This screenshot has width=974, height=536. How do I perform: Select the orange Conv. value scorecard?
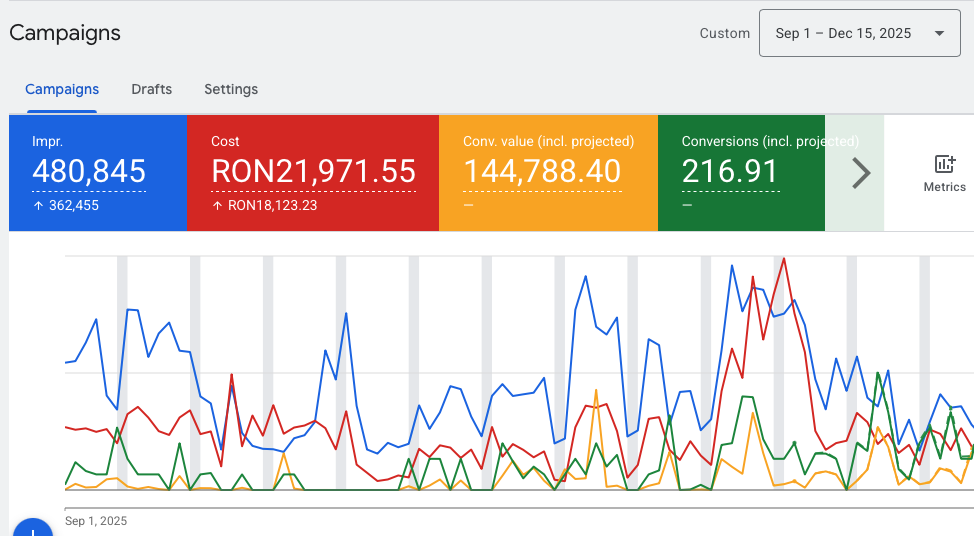[548, 173]
